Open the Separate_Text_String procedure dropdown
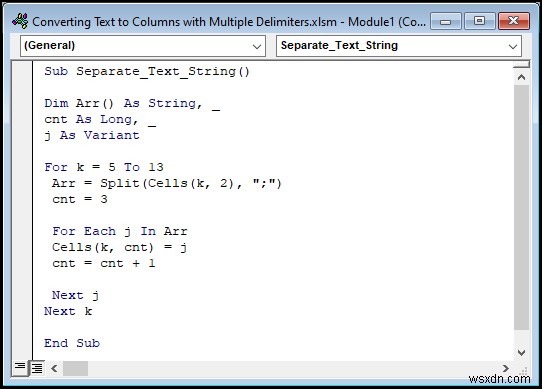Viewport: 542px width, 389px height. tap(399, 46)
